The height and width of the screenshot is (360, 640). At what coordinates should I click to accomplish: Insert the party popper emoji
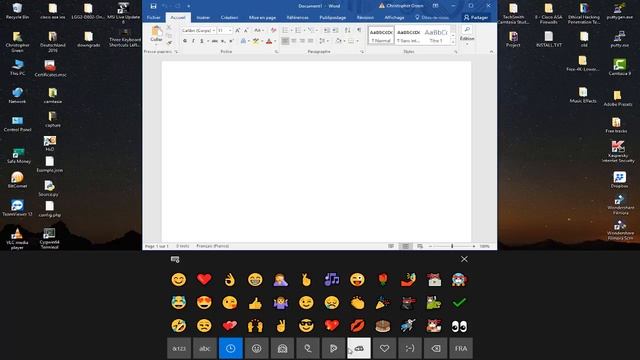click(x=382, y=303)
